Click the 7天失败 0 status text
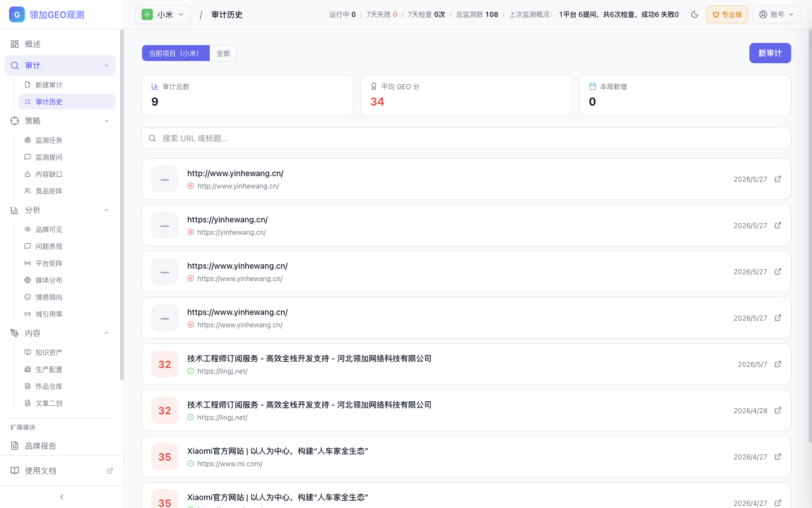The width and height of the screenshot is (812, 508). click(382, 15)
